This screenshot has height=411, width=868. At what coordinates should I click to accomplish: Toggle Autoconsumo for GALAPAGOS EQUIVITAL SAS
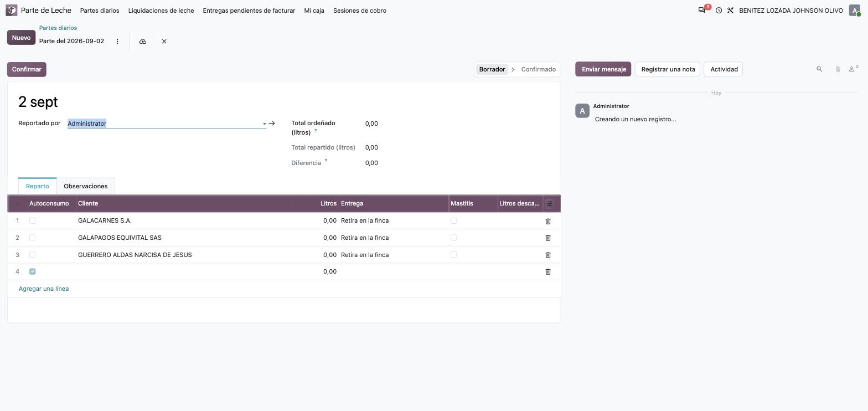pyautogui.click(x=33, y=238)
